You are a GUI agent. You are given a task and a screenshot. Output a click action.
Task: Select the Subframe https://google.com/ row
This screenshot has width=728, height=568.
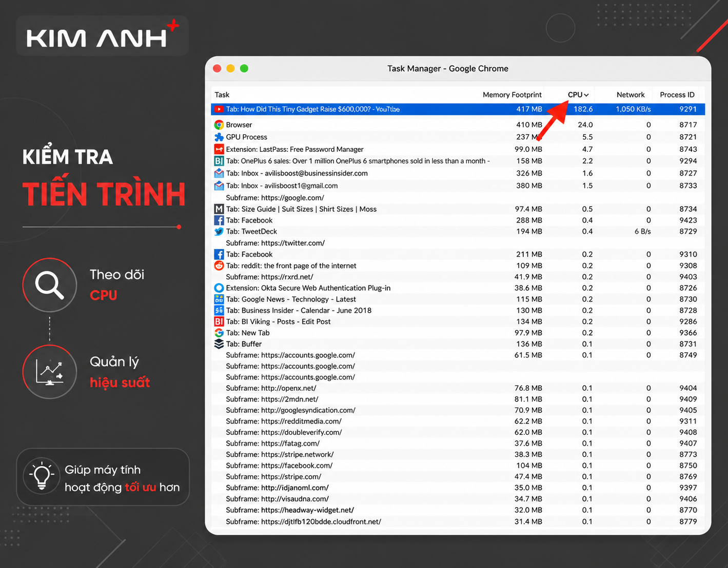(x=458, y=198)
